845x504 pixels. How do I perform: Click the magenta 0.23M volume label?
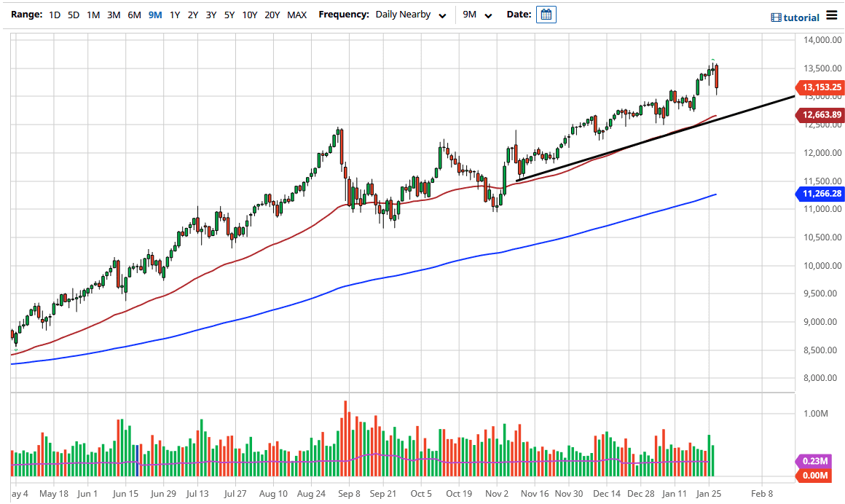pos(815,460)
